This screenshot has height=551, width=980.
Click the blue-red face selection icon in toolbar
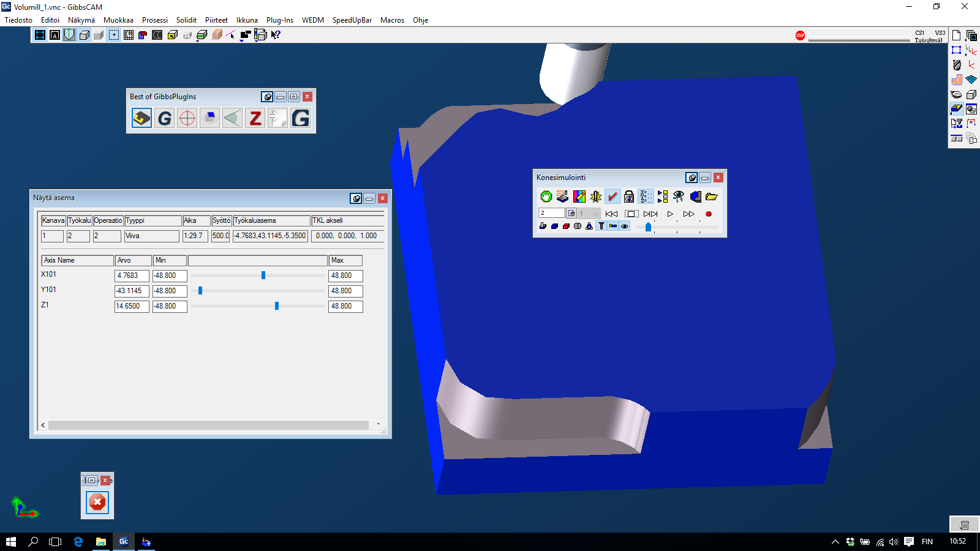pos(143,35)
